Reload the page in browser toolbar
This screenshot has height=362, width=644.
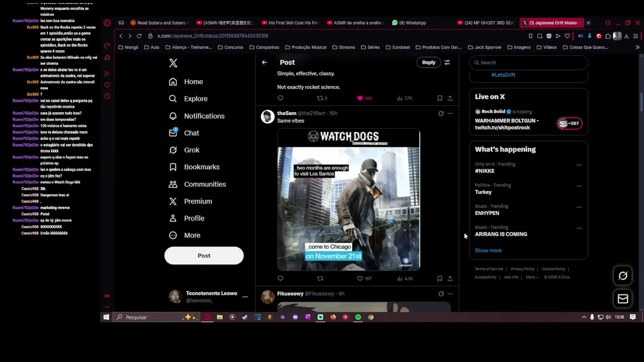pos(139,36)
